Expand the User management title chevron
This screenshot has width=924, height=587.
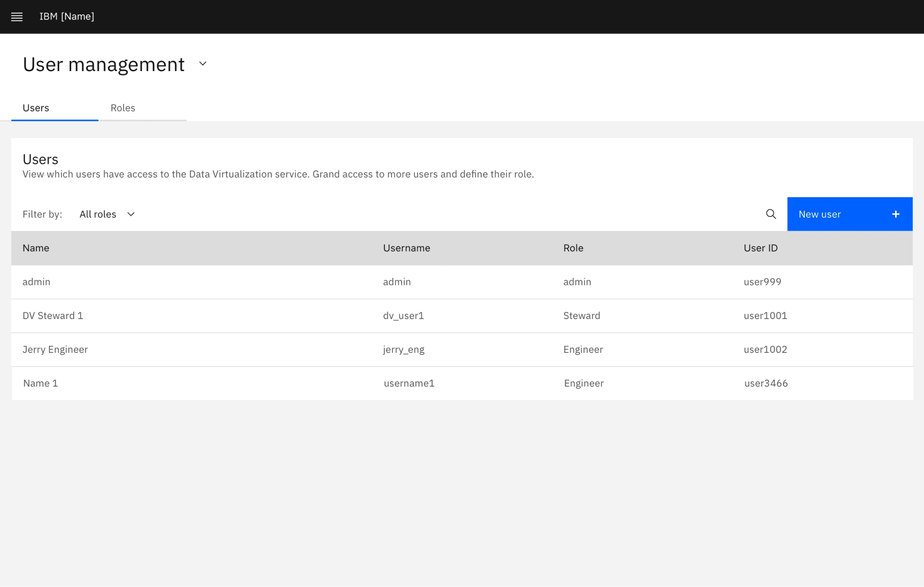point(203,64)
